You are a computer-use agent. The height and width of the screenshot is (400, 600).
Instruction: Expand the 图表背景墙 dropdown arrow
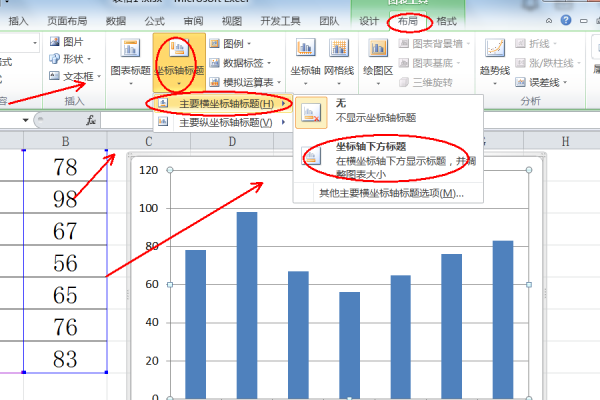coord(468,44)
